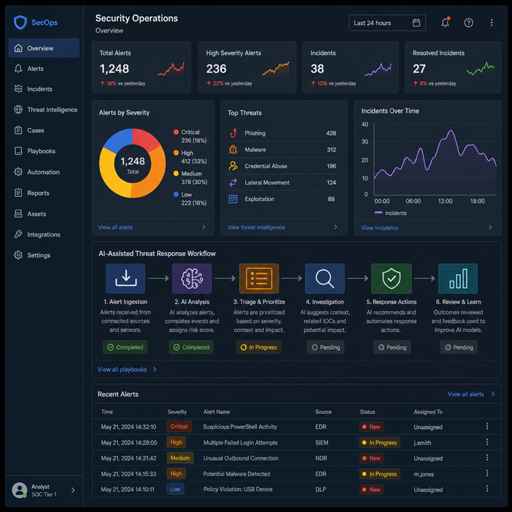The height and width of the screenshot is (512, 512).
Task: Click chevron next to Recent Alerts' View all alerts
Action: coord(493,394)
